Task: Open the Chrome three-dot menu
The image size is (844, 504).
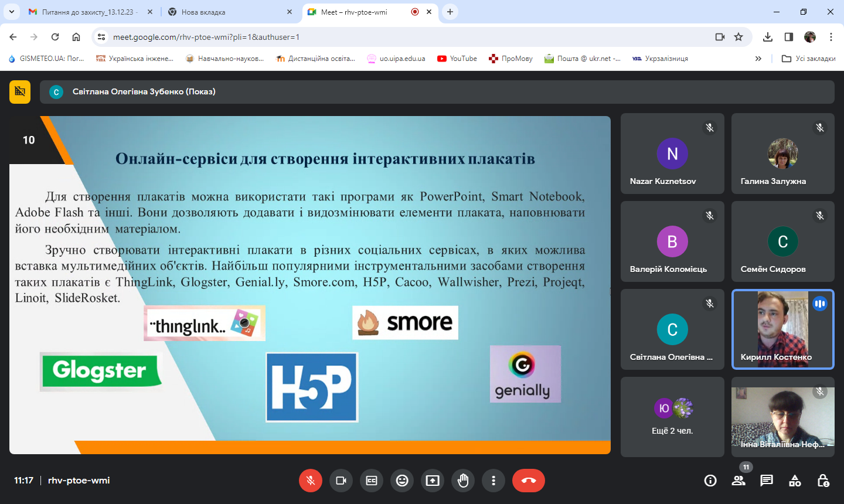Action: pyautogui.click(x=831, y=37)
